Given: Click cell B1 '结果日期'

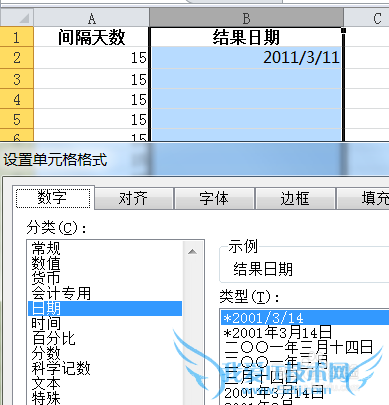Looking at the screenshot, I should click(246, 37).
